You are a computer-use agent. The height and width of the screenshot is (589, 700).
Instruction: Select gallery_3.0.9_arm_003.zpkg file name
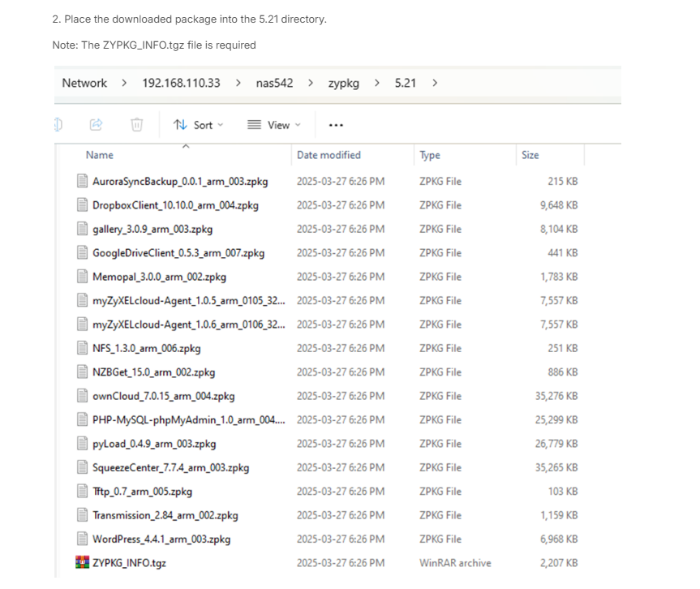152,229
